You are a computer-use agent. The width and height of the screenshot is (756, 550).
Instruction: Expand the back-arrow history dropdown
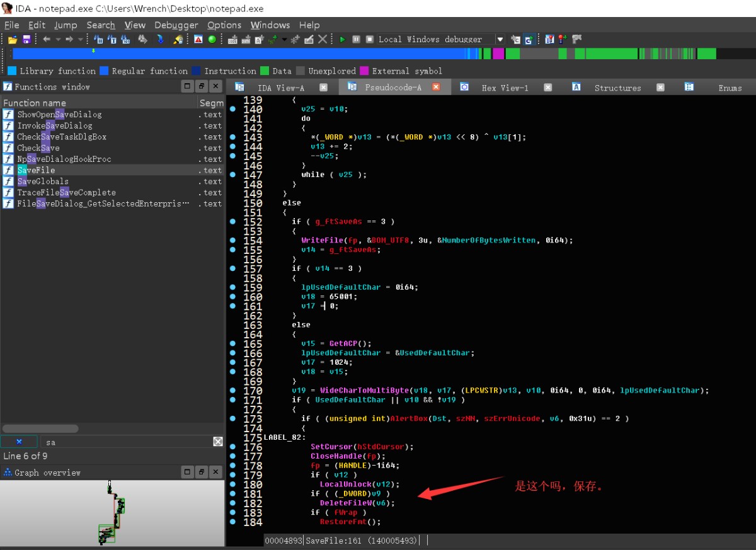coord(58,39)
